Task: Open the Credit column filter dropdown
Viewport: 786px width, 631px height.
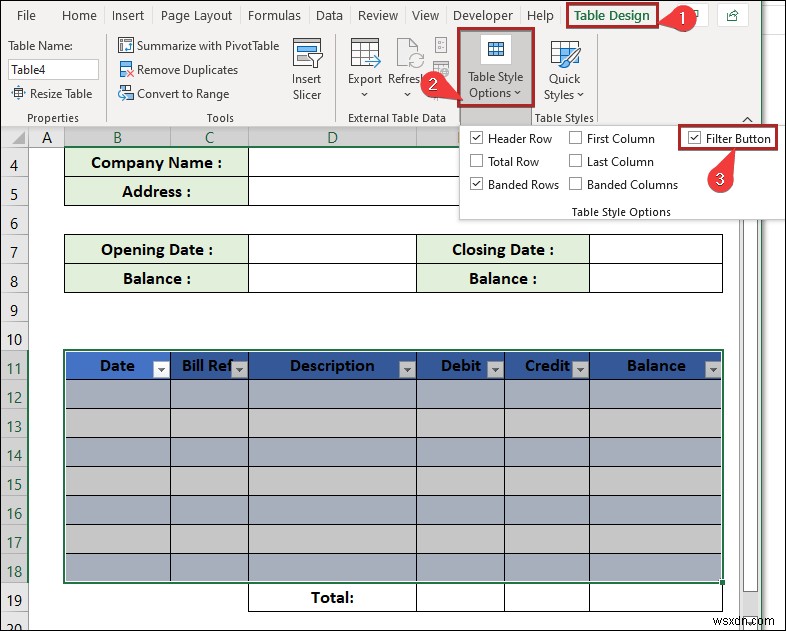Action: pyautogui.click(x=580, y=369)
